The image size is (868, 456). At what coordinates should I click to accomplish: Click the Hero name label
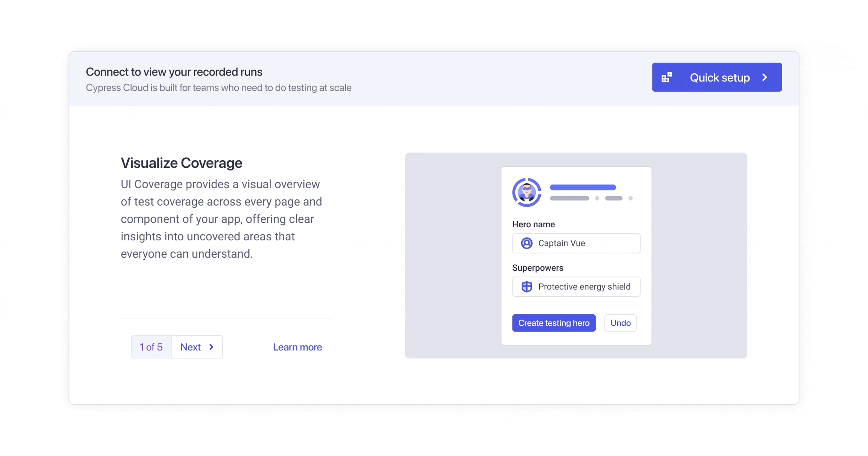point(533,224)
